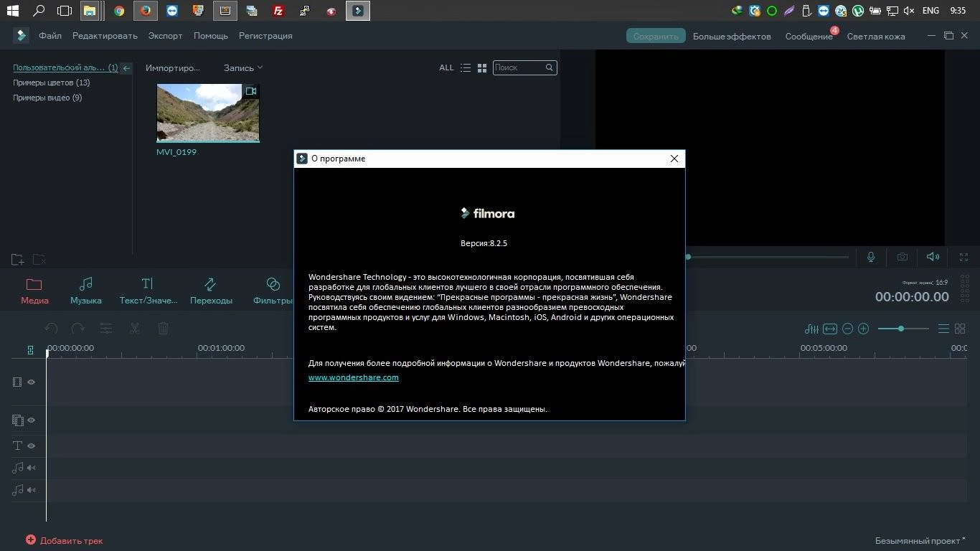Screen dimensions: 980x551
Task: Select the MVI_0199 video thumbnail
Action: pos(208,113)
